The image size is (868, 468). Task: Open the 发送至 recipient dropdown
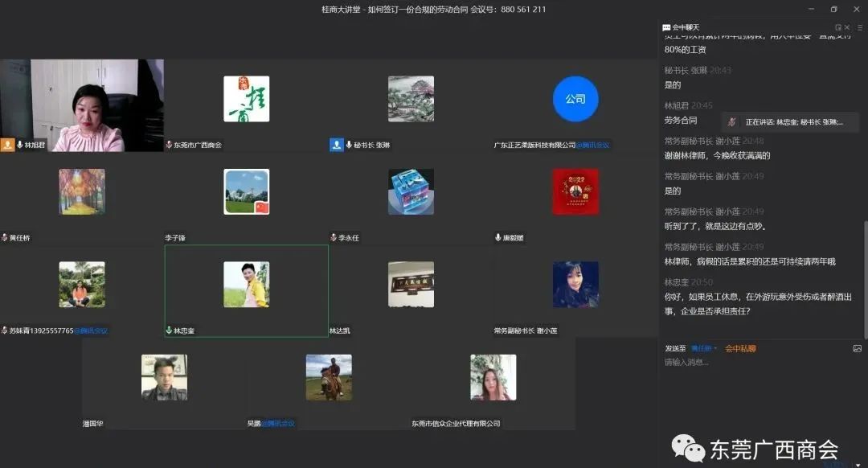click(x=704, y=348)
